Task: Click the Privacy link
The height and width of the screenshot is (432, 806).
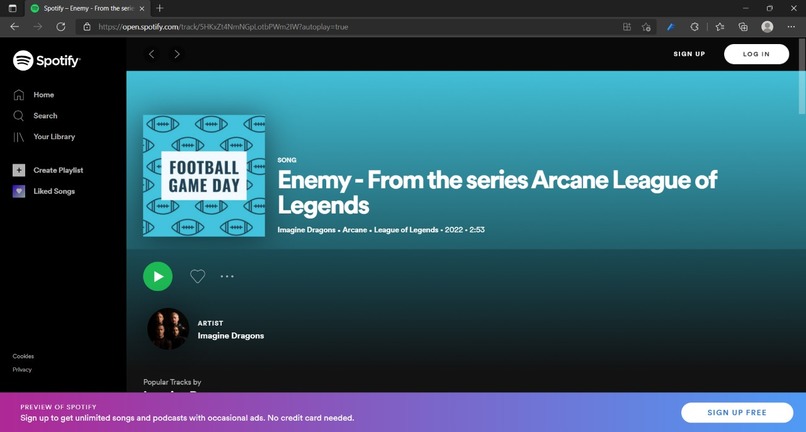Action: [x=22, y=369]
